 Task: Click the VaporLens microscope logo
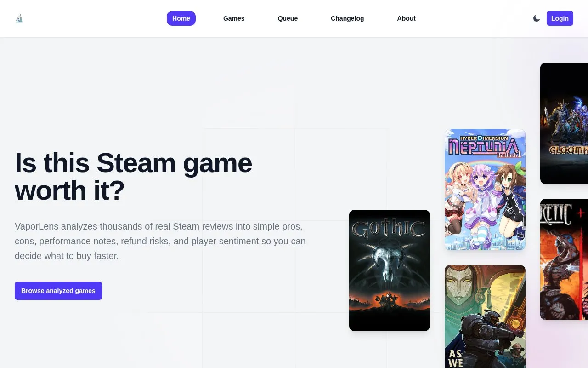click(19, 18)
